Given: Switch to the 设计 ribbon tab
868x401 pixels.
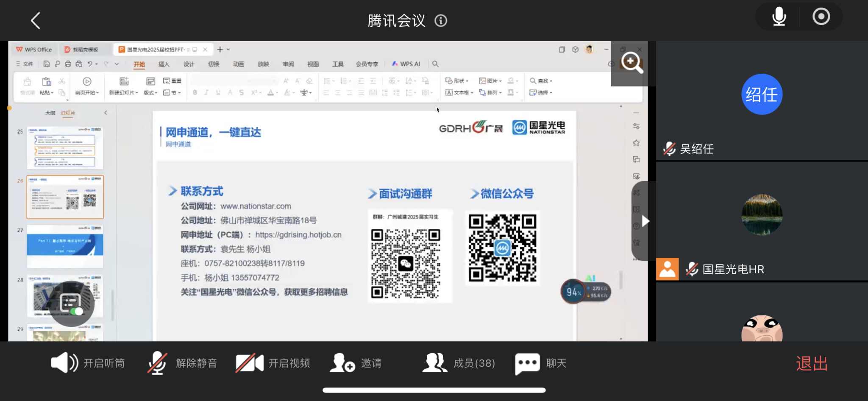Looking at the screenshot, I should 189,64.
